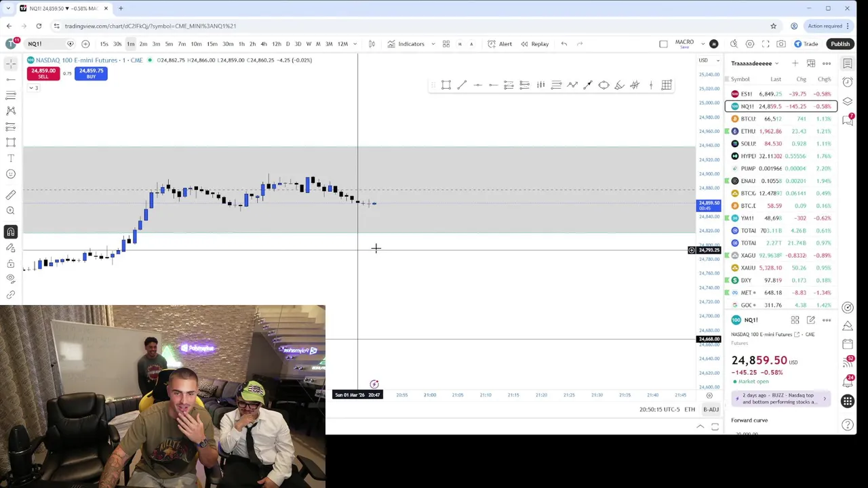The image size is (868, 488).
Task: Add symbol to compare plus icon
Action: pos(85,44)
